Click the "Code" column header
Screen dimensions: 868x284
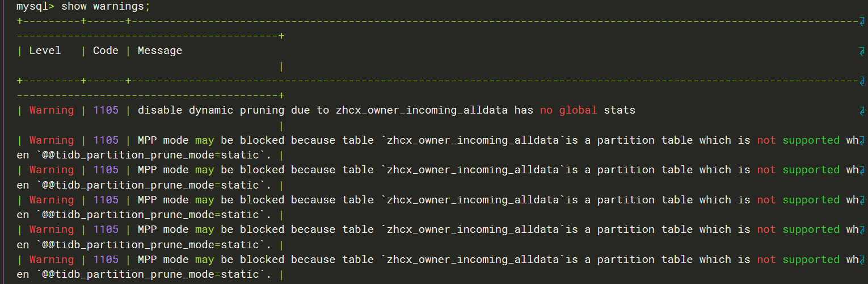106,51
